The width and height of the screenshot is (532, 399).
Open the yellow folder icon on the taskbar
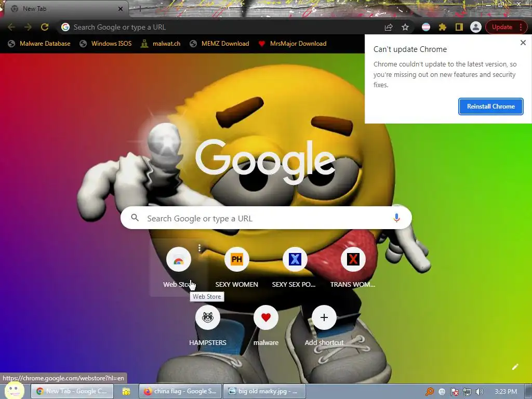tap(126, 392)
